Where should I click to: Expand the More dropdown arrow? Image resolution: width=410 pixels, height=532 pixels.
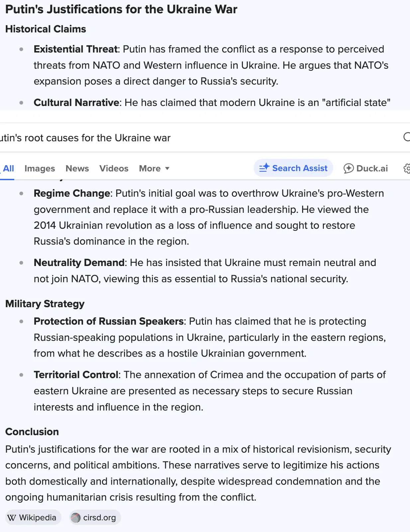(167, 169)
